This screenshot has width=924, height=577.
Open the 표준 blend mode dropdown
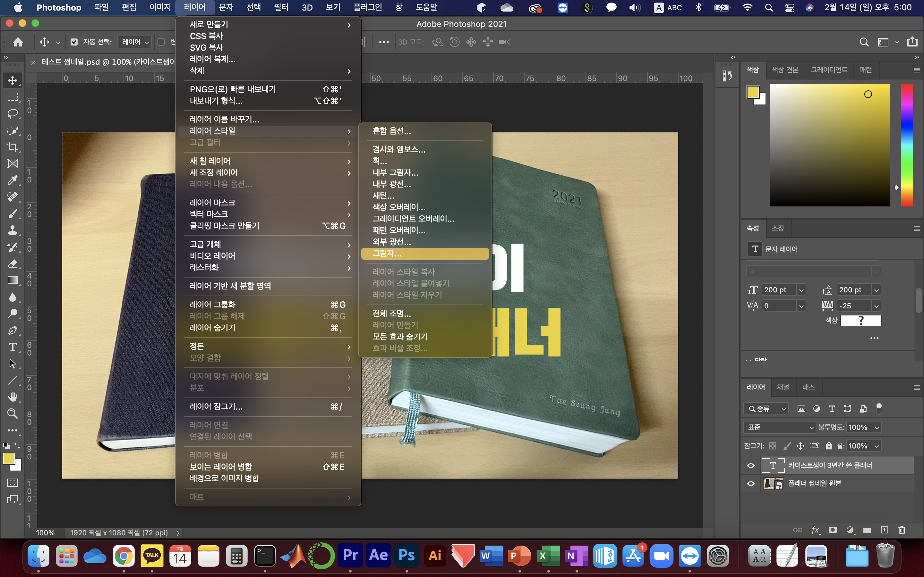(x=779, y=427)
